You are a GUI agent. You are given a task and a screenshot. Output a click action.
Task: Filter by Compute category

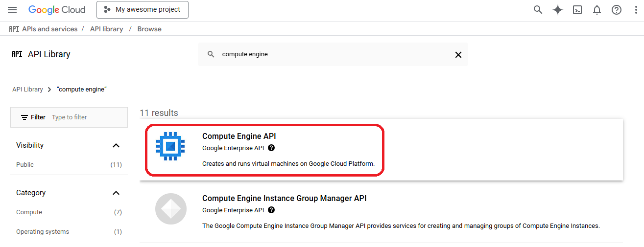tap(29, 212)
